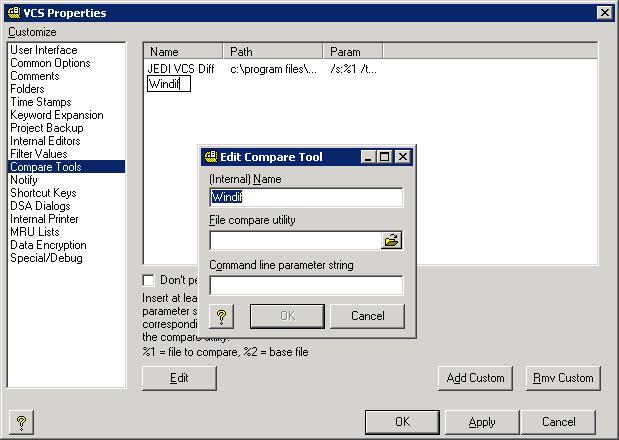619x440 pixels.
Task: Open the Folders settings page
Action: [66, 89]
